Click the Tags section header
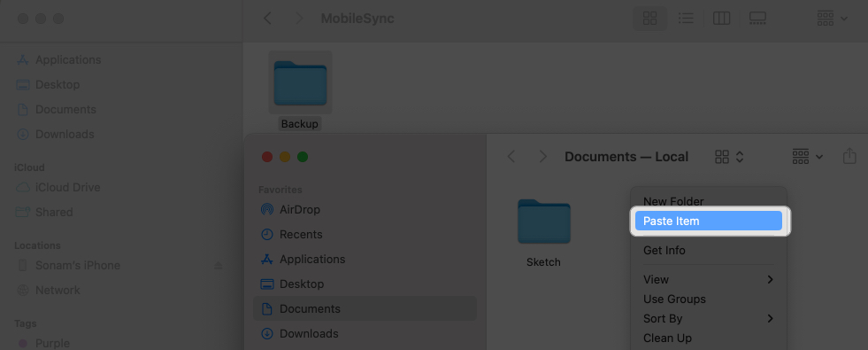Image resolution: width=868 pixels, height=350 pixels. [x=26, y=323]
